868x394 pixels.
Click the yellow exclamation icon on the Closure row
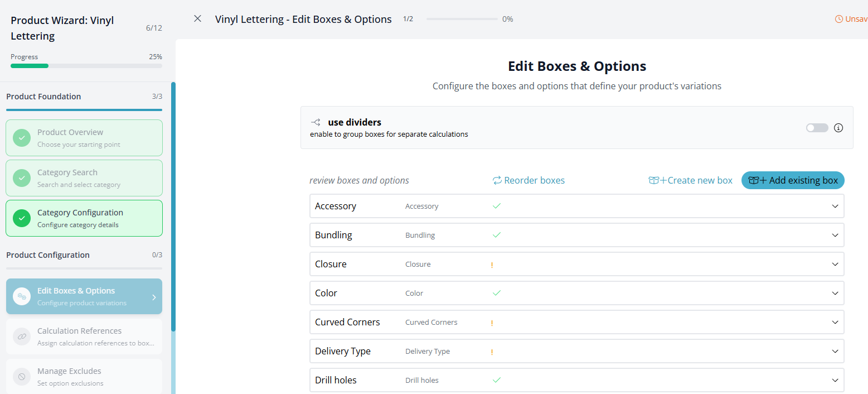tap(492, 264)
